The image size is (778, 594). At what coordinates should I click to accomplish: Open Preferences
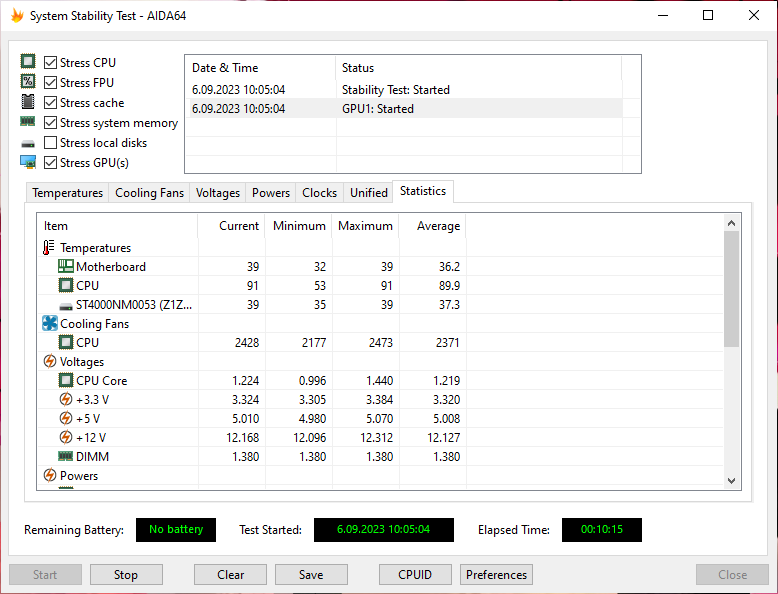pyautogui.click(x=496, y=575)
